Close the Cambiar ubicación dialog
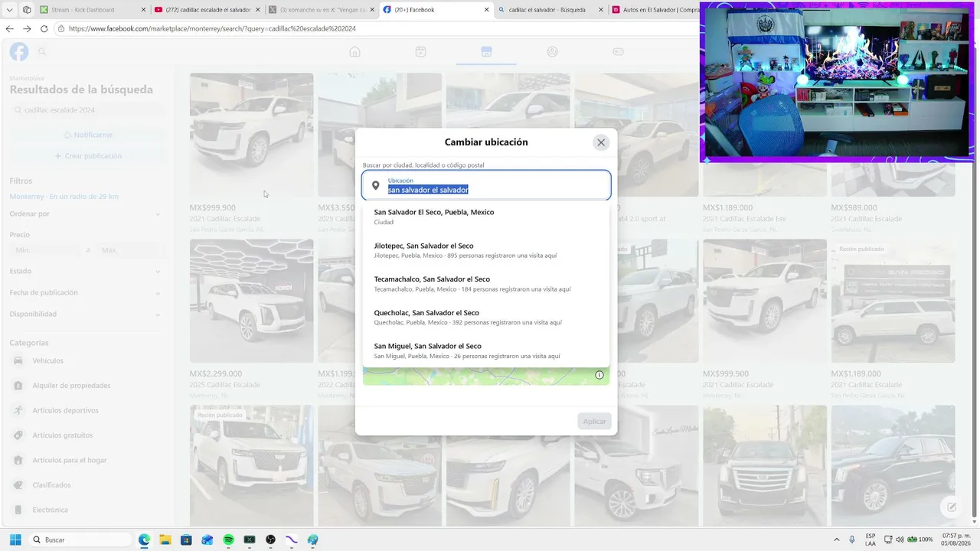 click(x=601, y=142)
